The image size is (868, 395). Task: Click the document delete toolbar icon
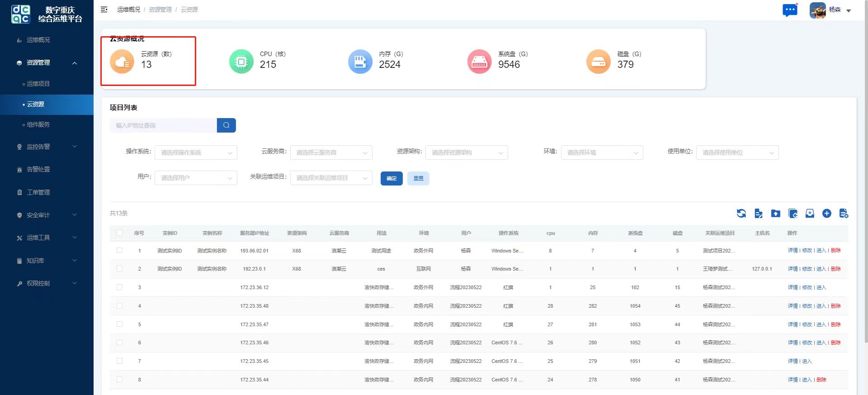[x=844, y=213]
